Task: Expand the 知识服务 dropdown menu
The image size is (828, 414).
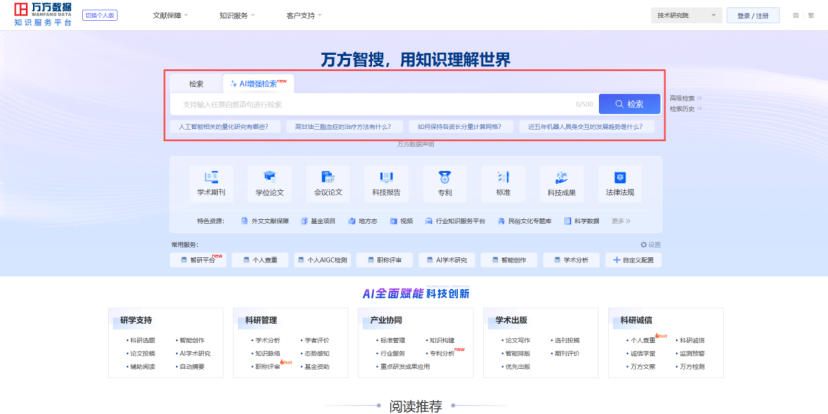Action: 237,16
